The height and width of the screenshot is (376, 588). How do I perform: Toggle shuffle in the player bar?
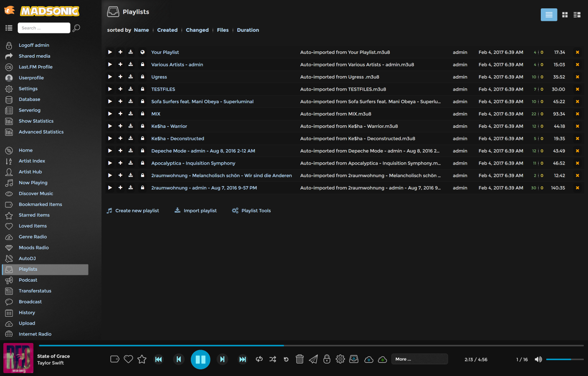273,359
